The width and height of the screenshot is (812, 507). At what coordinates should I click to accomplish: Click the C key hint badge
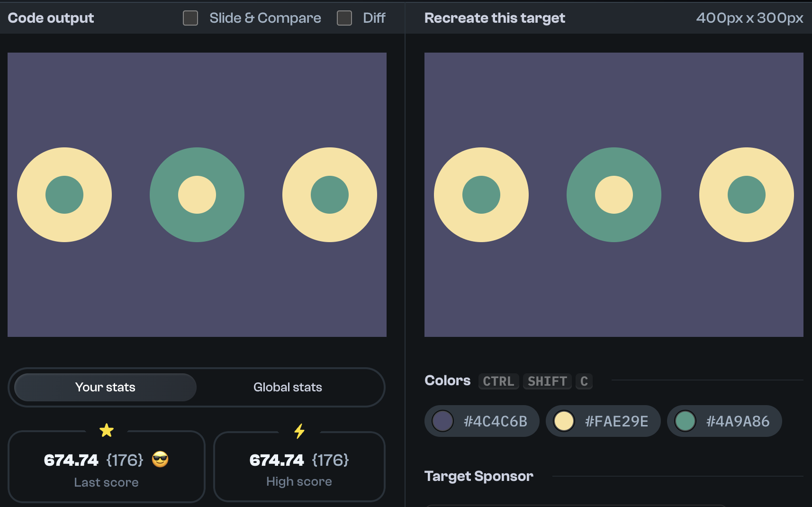[x=584, y=381]
